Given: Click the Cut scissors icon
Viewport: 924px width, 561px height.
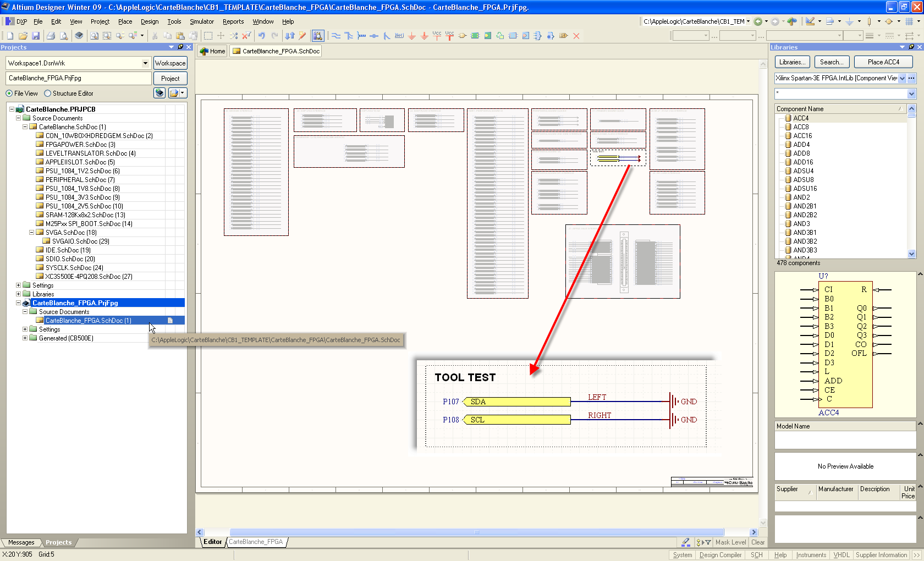Looking at the screenshot, I should point(155,36).
